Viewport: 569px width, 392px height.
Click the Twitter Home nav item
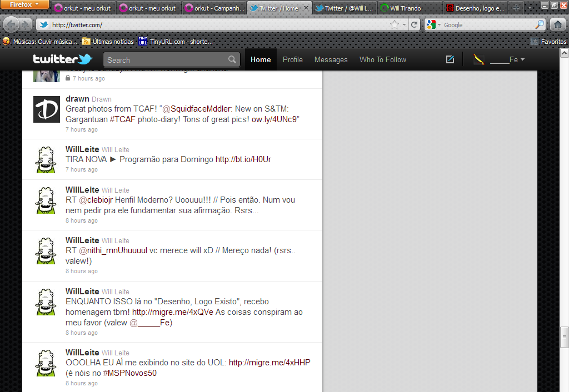tap(261, 59)
